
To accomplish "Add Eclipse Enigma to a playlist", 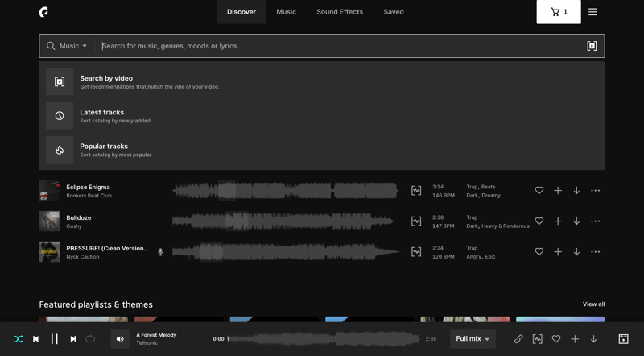I will tap(558, 191).
